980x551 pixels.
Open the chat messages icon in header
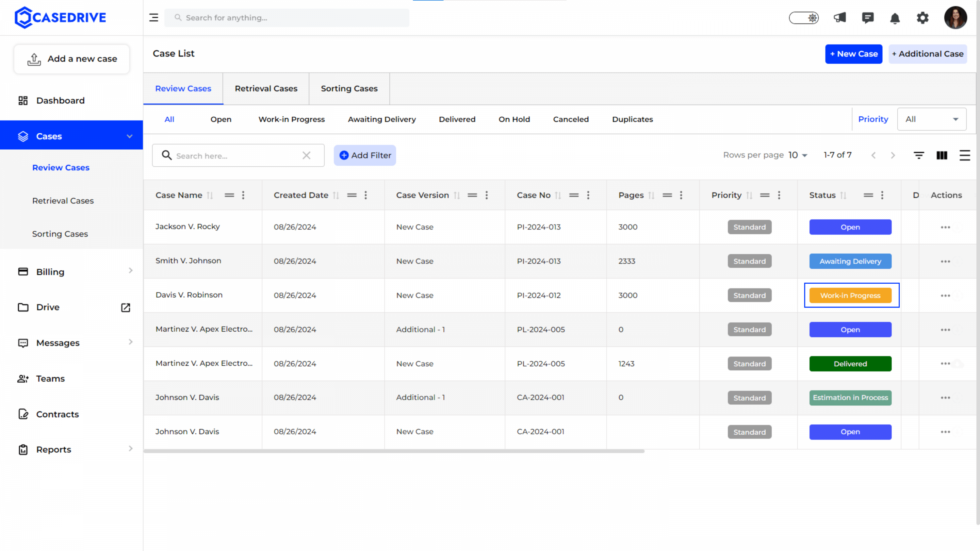tap(868, 17)
